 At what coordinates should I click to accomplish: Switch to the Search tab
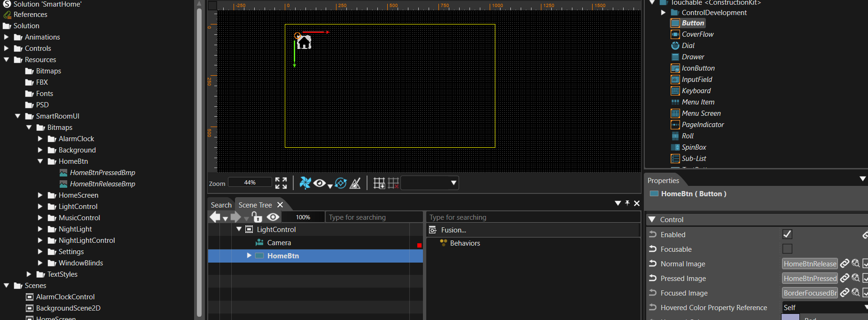(x=221, y=205)
